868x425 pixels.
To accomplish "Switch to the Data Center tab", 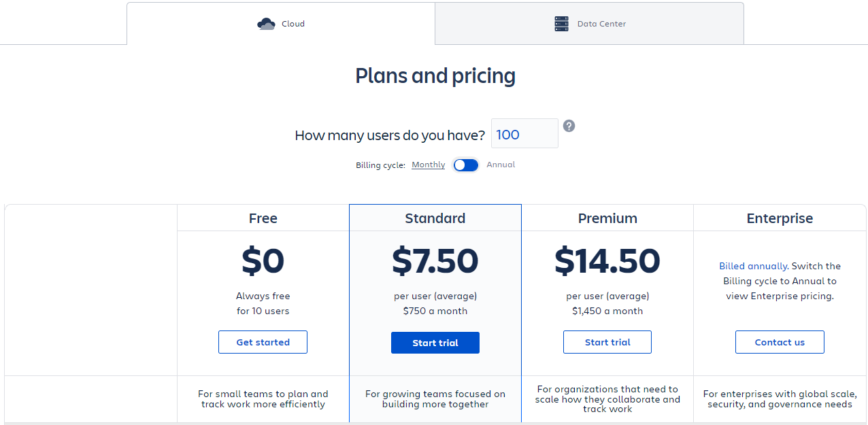I will coord(589,23).
